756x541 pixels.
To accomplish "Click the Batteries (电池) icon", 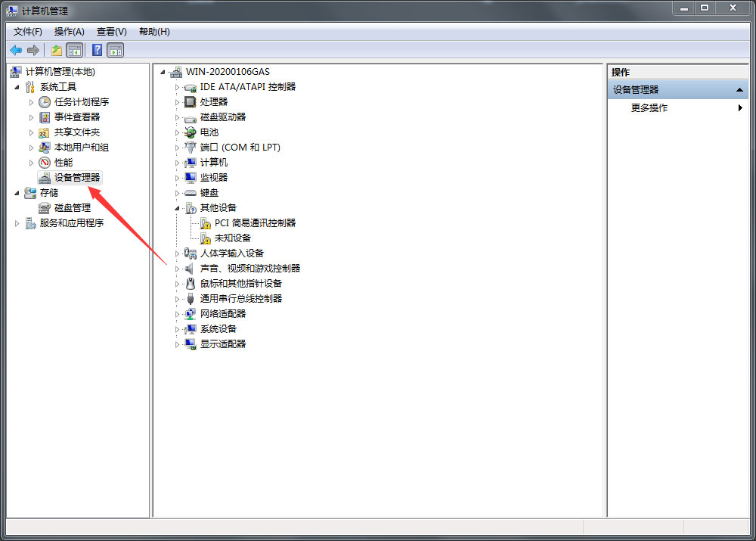I will [x=191, y=132].
